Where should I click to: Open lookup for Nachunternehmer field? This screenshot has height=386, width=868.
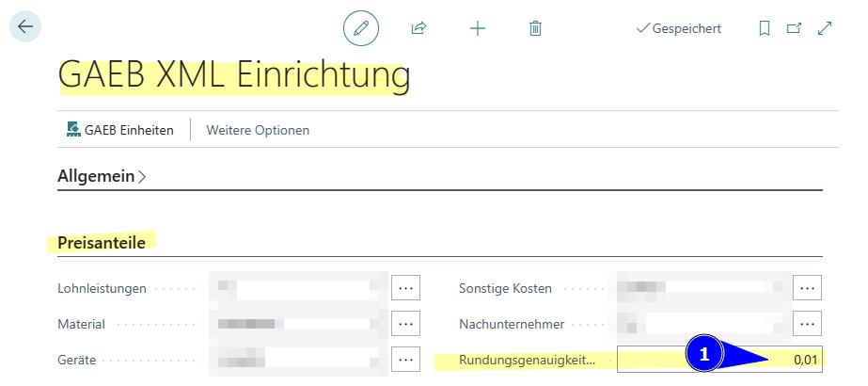pyautogui.click(x=807, y=324)
